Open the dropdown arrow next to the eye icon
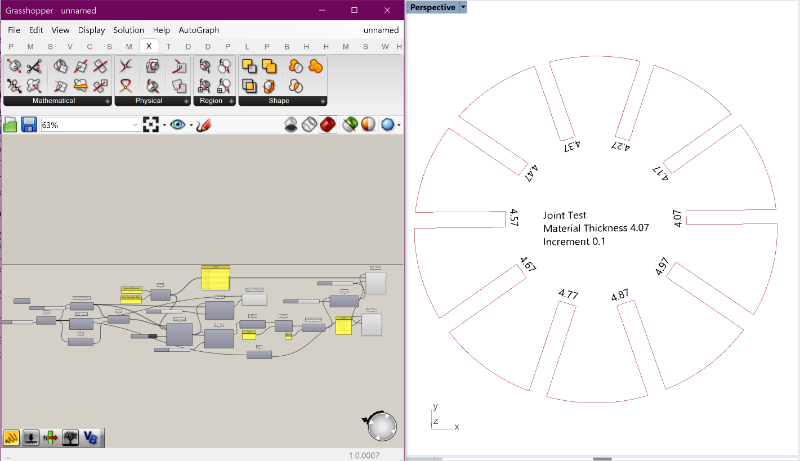800x461 pixels. (x=191, y=125)
